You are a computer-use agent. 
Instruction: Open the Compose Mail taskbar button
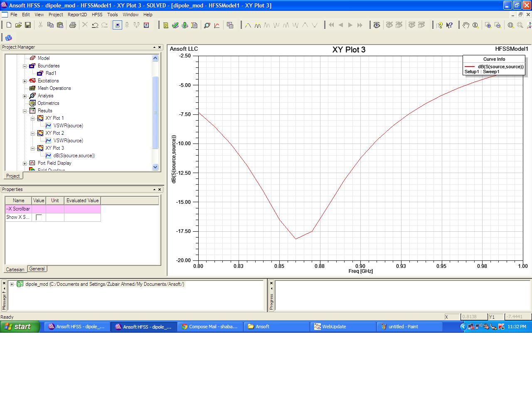(210, 327)
